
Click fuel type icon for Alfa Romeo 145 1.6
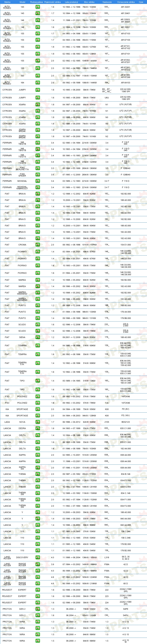click(x=38, y=7)
